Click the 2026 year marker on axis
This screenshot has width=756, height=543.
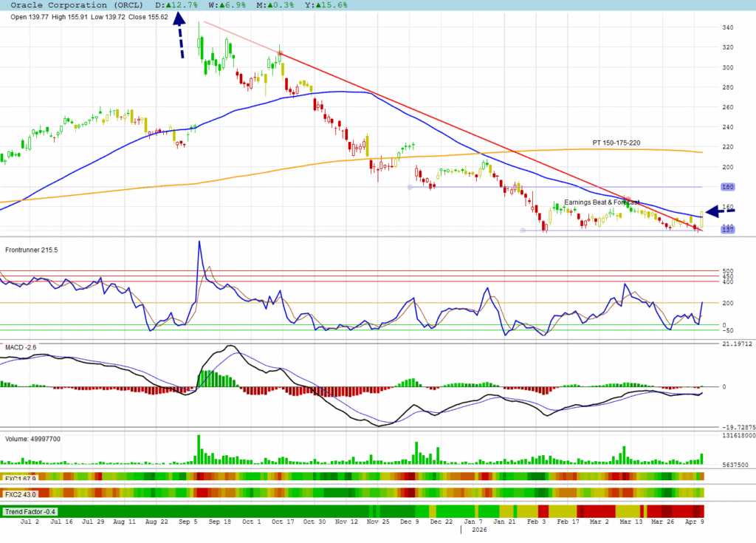481,530
